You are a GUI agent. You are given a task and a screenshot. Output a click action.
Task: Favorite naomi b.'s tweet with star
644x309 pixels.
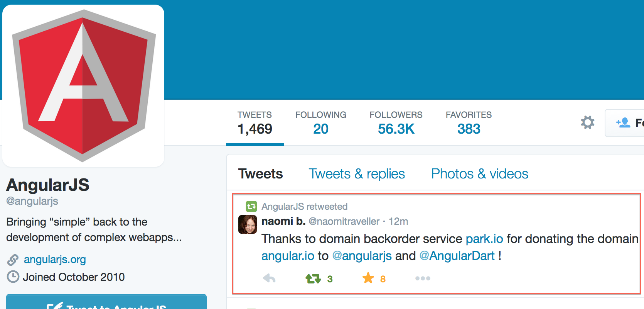[368, 278]
